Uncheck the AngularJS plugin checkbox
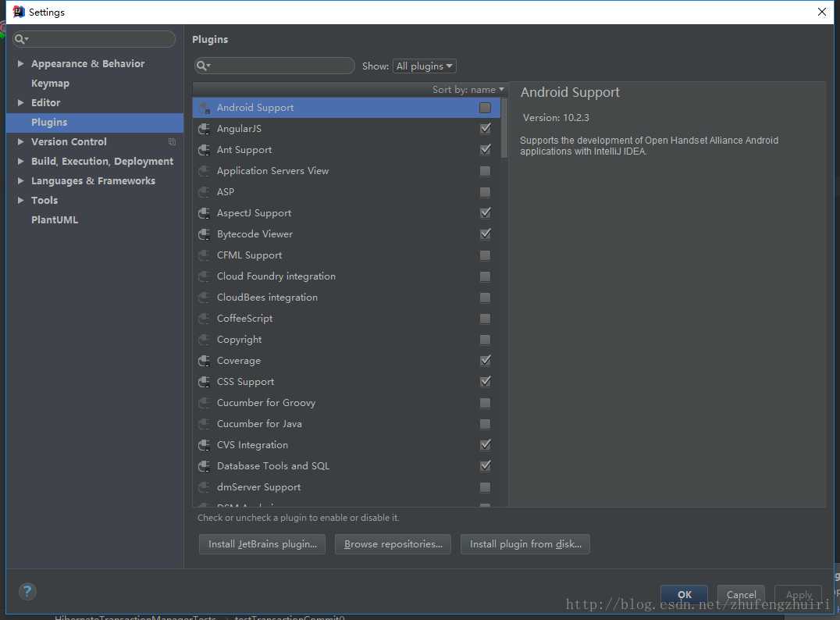Viewport: 840px width, 620px height. point(485,129)
